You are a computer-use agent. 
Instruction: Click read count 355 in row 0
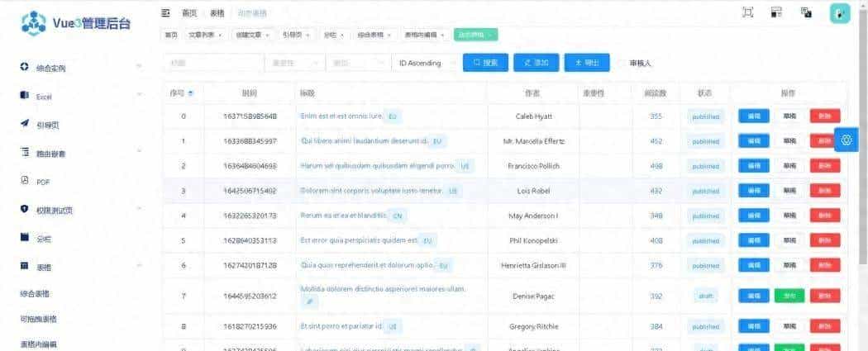(656, 116)
